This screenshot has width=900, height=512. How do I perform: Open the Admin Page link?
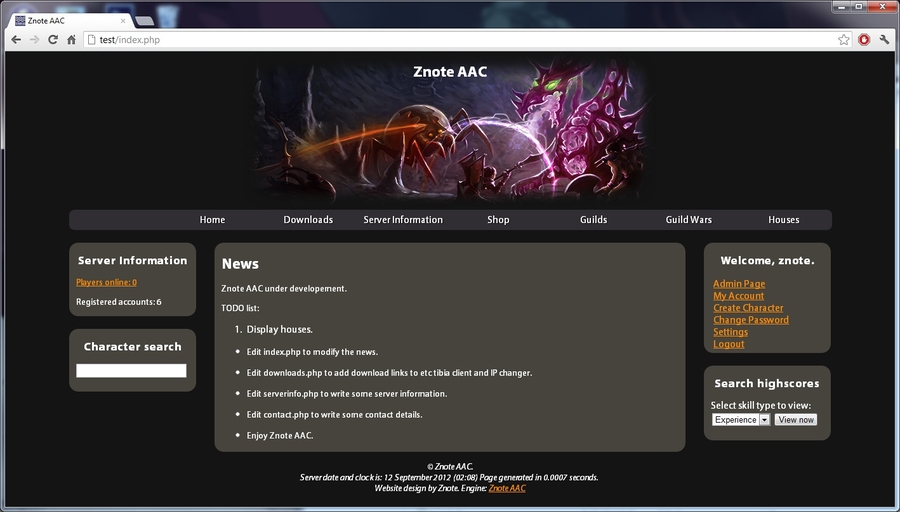(739, 284)
